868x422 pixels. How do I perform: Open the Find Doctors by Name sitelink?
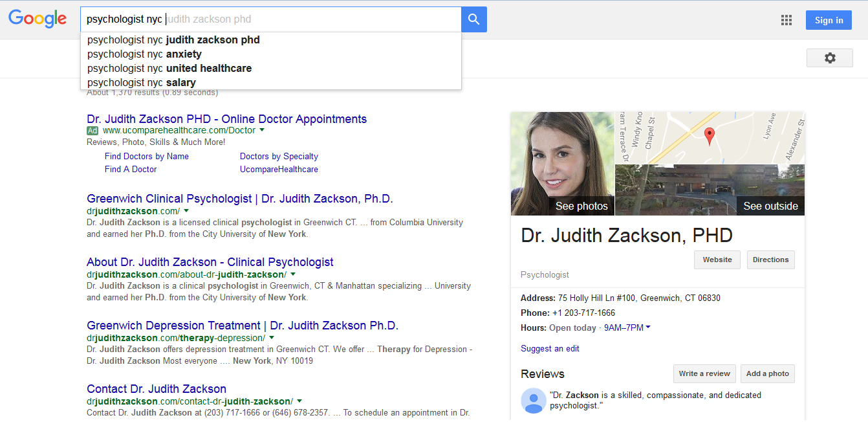click(x=147, y=156)
